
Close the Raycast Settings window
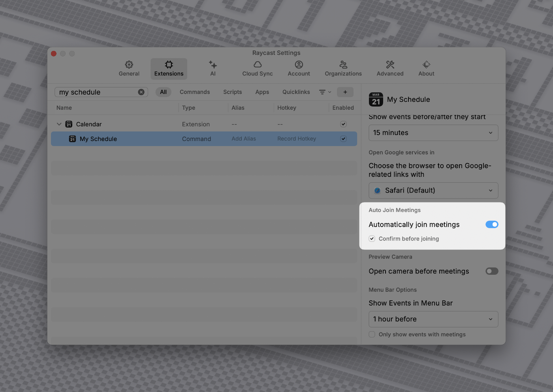(54, 54)
